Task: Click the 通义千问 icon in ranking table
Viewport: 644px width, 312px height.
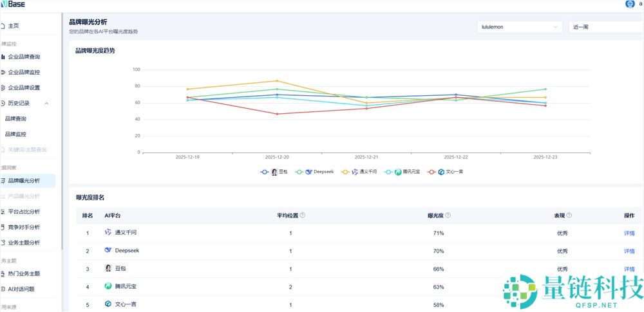Action: (108, 232)
